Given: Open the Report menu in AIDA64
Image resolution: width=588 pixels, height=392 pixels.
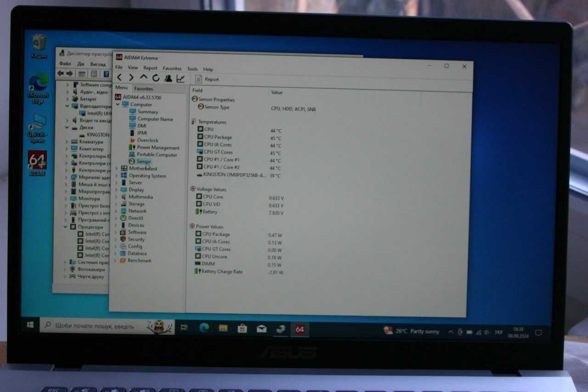Looking at the screenshot, I should 150,68.
